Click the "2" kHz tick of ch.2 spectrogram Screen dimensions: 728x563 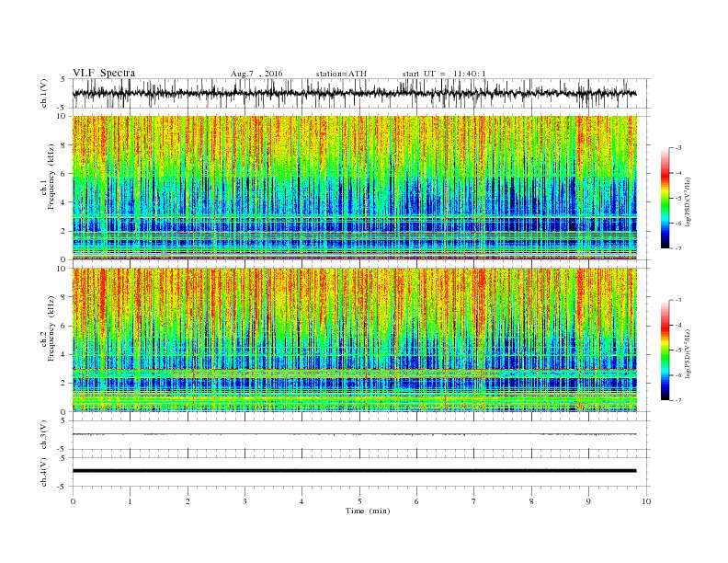click(64, 384)
